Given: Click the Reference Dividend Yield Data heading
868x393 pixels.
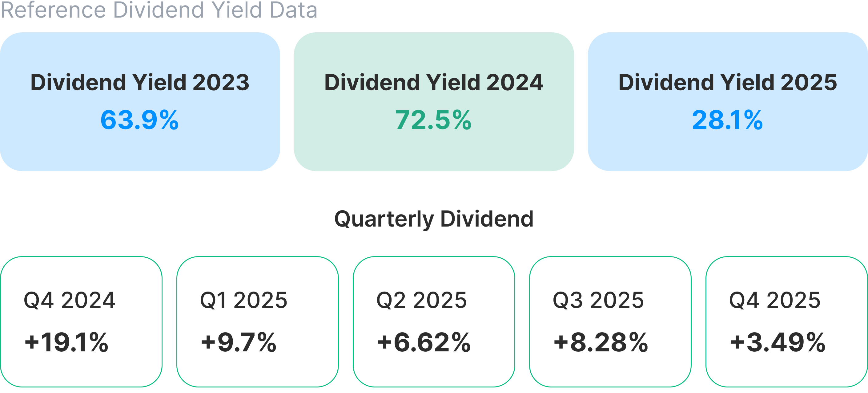Looking at the screenshot, I should pos(159,10).
